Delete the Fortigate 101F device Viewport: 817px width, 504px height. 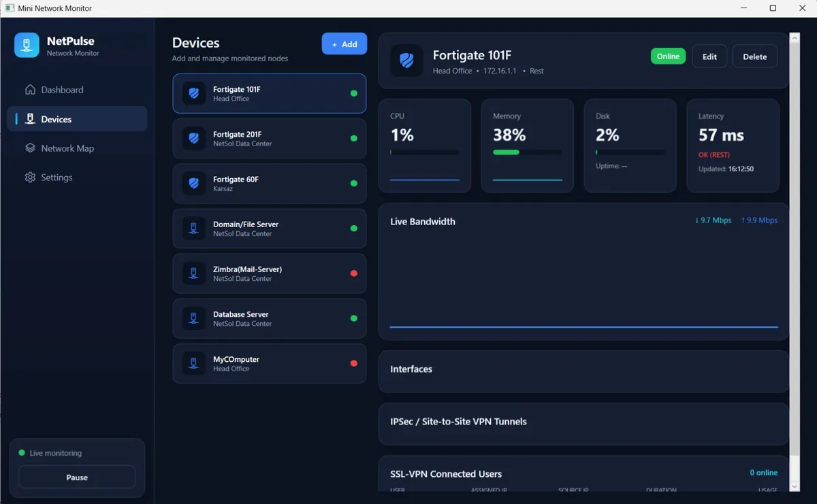754,56
